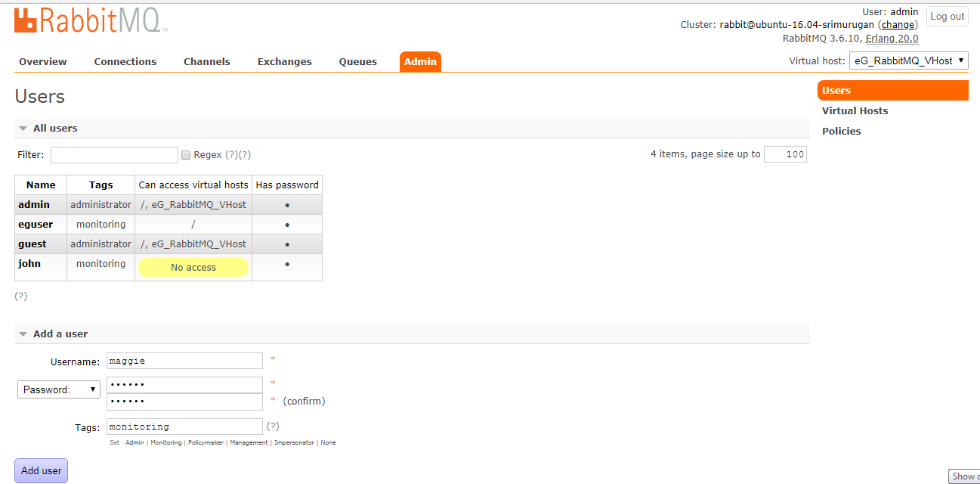
Task: Open the help link below users table
Action: click(x=21, y=296)
